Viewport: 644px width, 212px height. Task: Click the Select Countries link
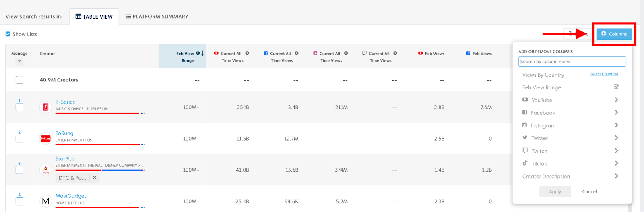(x=604, y=74)
